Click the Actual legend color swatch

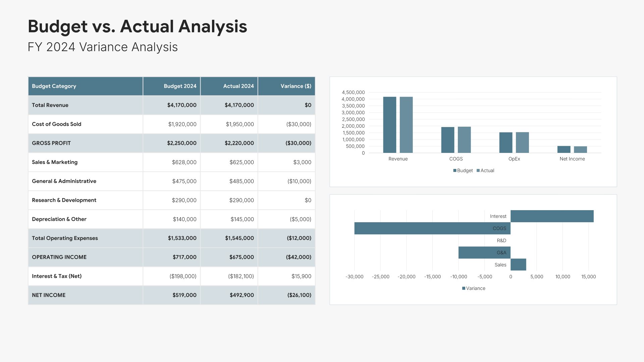pos(478,171)
